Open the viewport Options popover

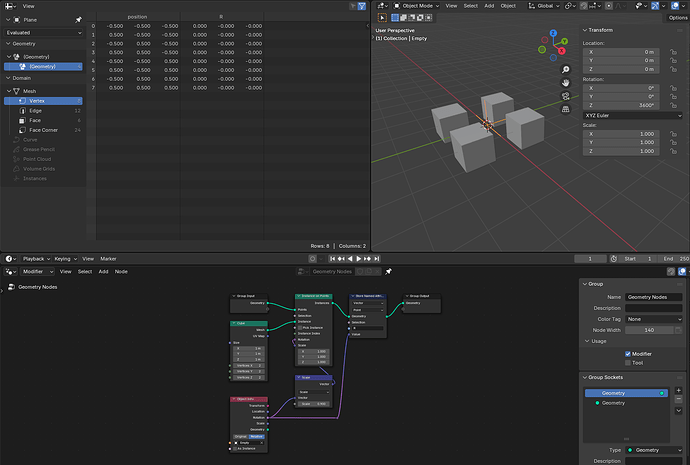coord(677,18)
